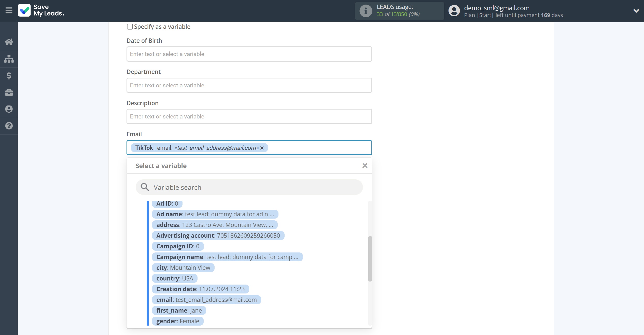
Task: Search for a variable in the search field
Action: [x=249, y=187]
